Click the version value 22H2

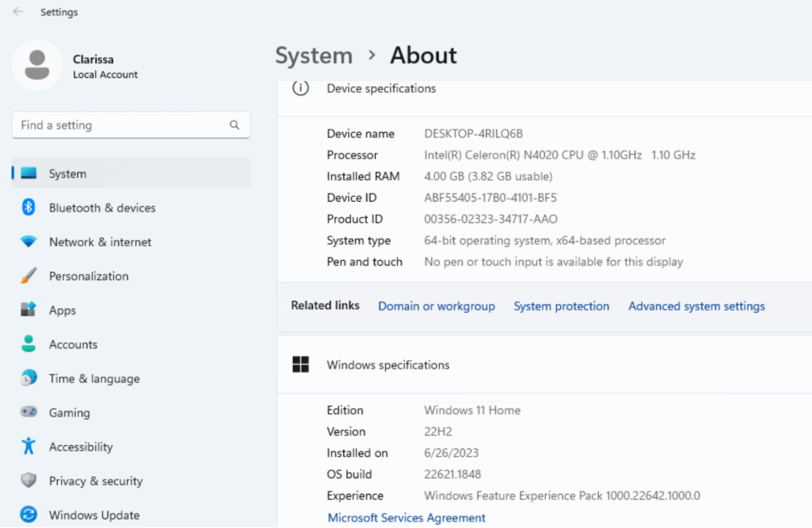438,431
